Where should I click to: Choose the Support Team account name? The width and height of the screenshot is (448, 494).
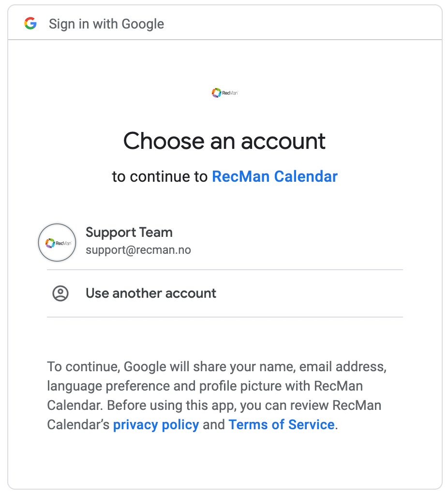pyautogui.click(x=129, y=232)
